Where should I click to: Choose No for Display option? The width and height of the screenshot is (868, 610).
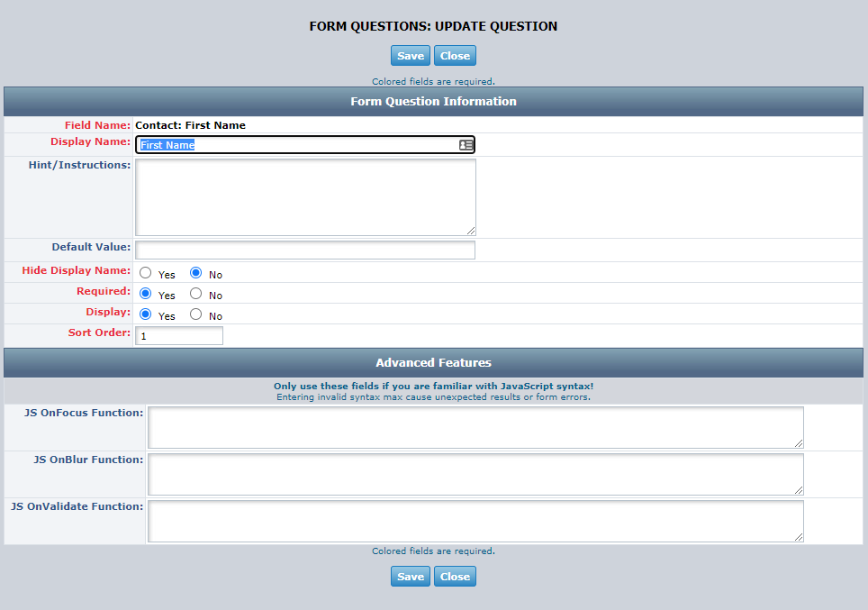pyautogui.click(x=196, y=314)
